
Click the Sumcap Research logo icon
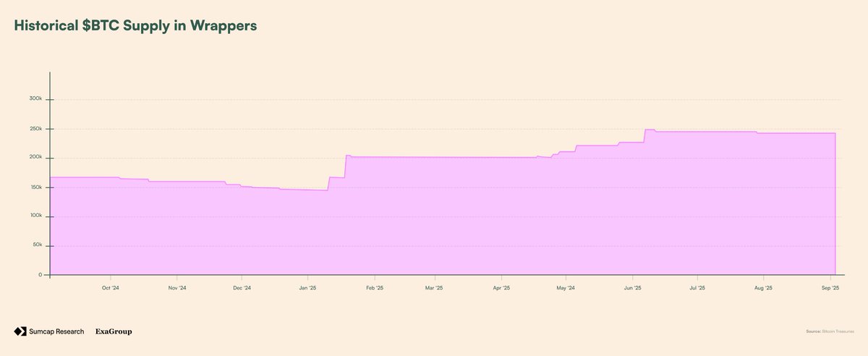click(20, 331)
